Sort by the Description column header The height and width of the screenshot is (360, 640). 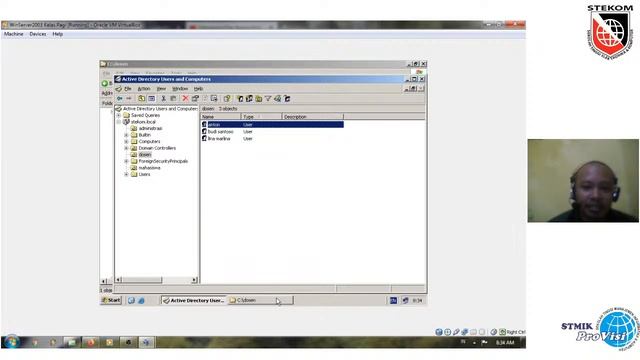[x=313, y=117]
